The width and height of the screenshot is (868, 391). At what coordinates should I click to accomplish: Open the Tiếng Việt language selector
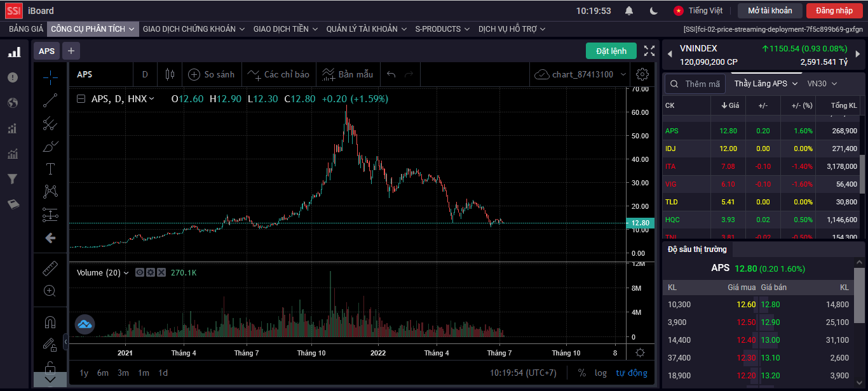(698, 11)
